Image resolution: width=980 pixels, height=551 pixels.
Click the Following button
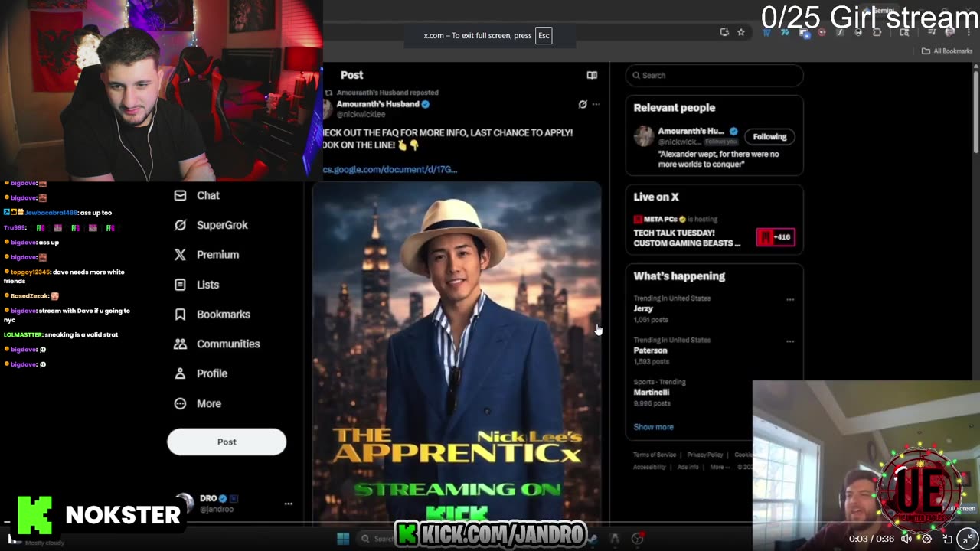(x=769, y=136)
